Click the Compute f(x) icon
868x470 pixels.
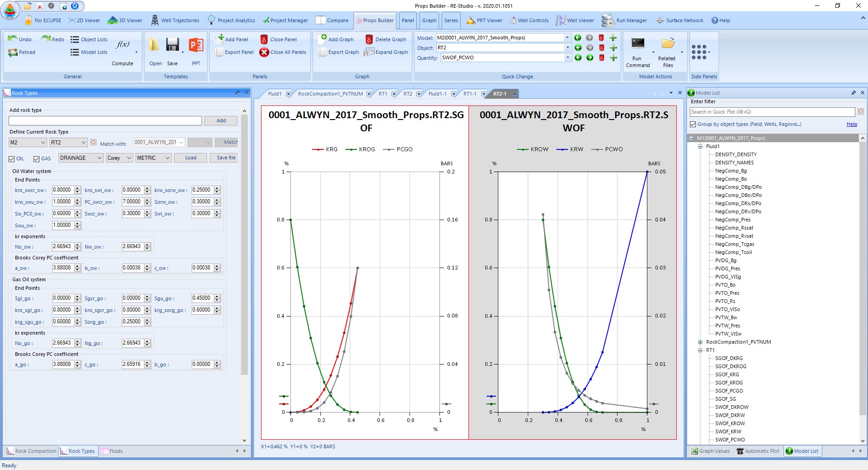click(x=122, y=45)
